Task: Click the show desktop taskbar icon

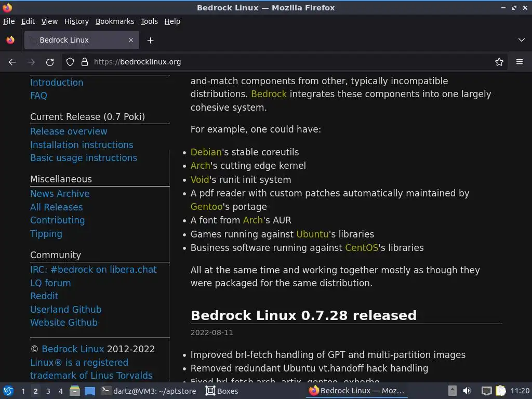Action: [89, 391]
